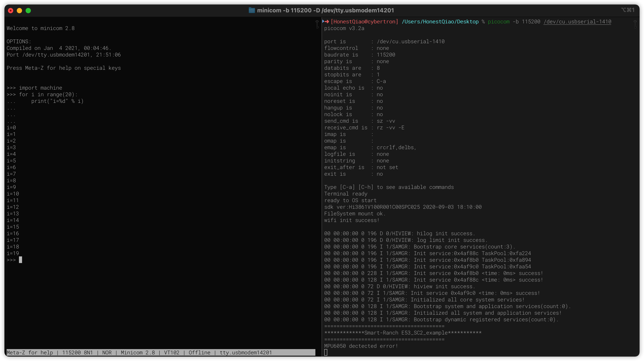This screenshot has width=644, height=361.
Task: Click the ⌥⌘1 shortcut indicator in title bar
Action: (x=628, y=10)
